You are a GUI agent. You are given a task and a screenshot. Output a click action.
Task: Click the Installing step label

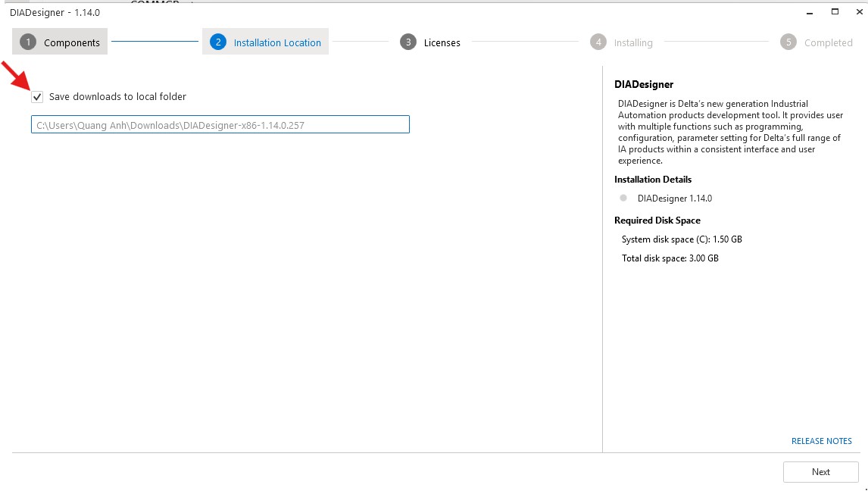(633, 42)
